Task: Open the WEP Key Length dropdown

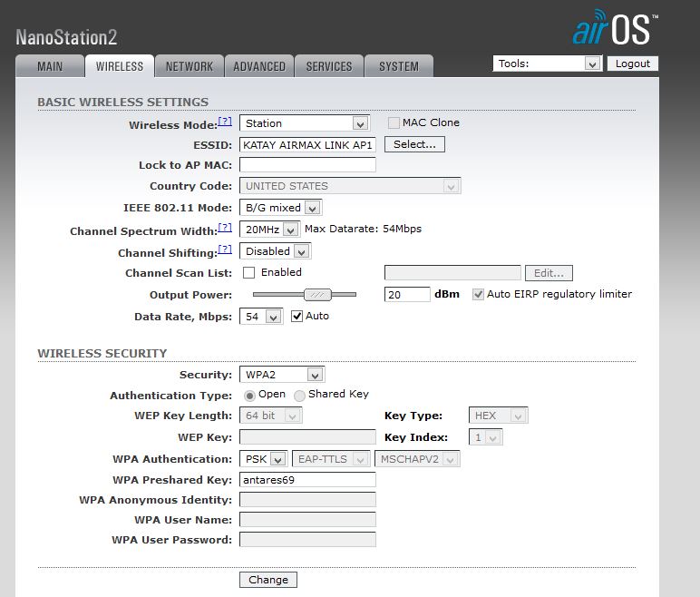Action: tap(271, 416)
